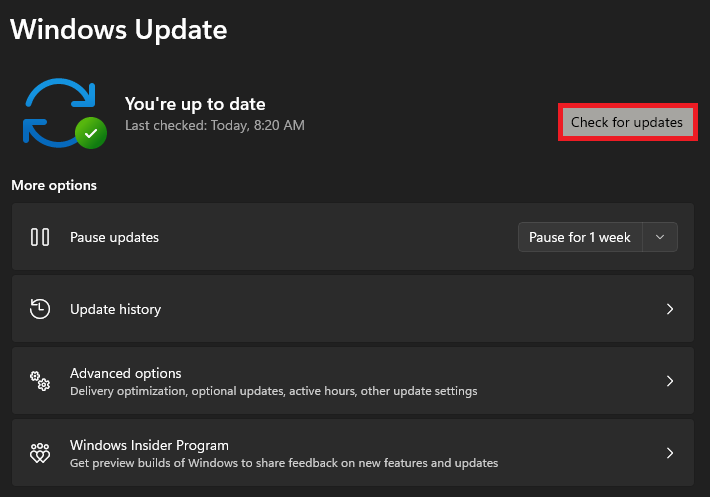Expand the pause duration dropdown arrow
This screenshot has height=497, width=710.
[660, 237]
